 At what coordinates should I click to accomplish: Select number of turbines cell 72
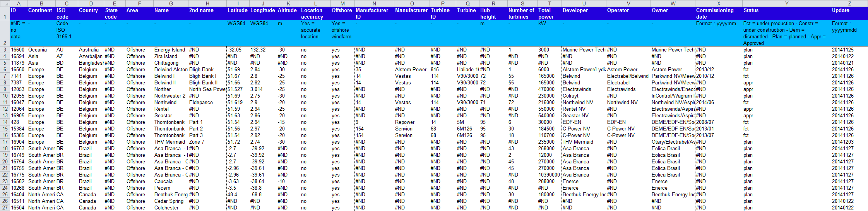click(522, 103)
